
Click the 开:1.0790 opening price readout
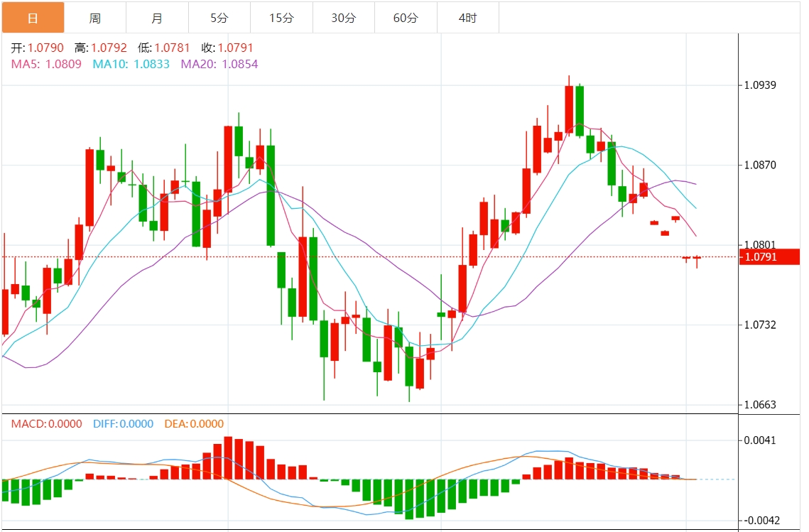coord(37,48)
